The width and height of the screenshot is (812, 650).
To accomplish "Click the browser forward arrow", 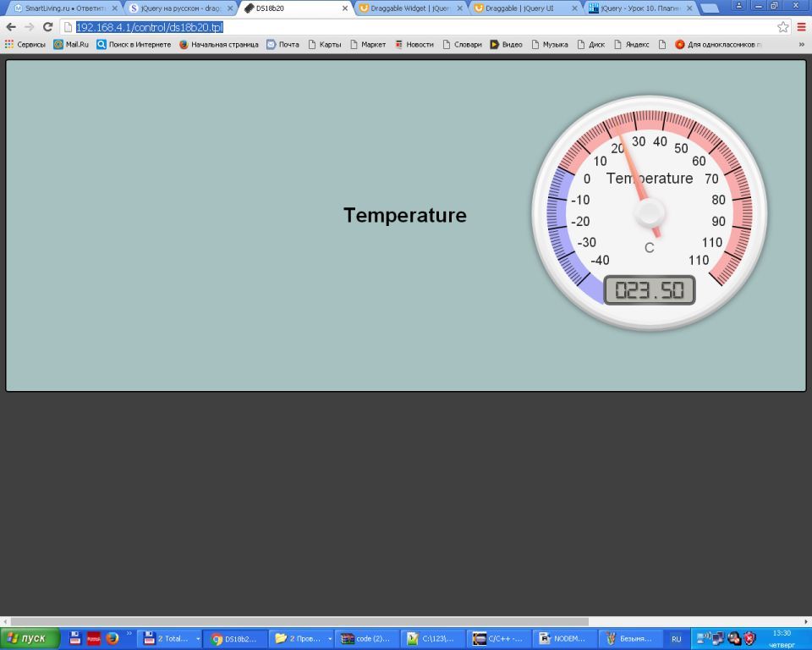I will pyautogui.click(x=30, y=27).
